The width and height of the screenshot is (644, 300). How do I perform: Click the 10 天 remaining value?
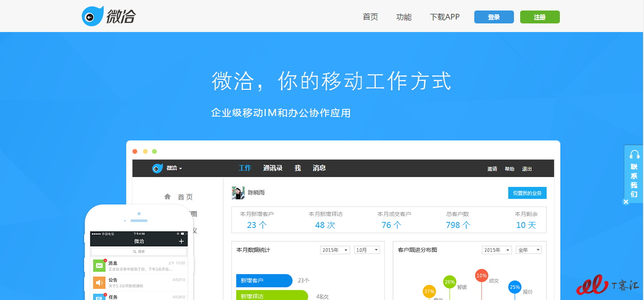point(526,225)
